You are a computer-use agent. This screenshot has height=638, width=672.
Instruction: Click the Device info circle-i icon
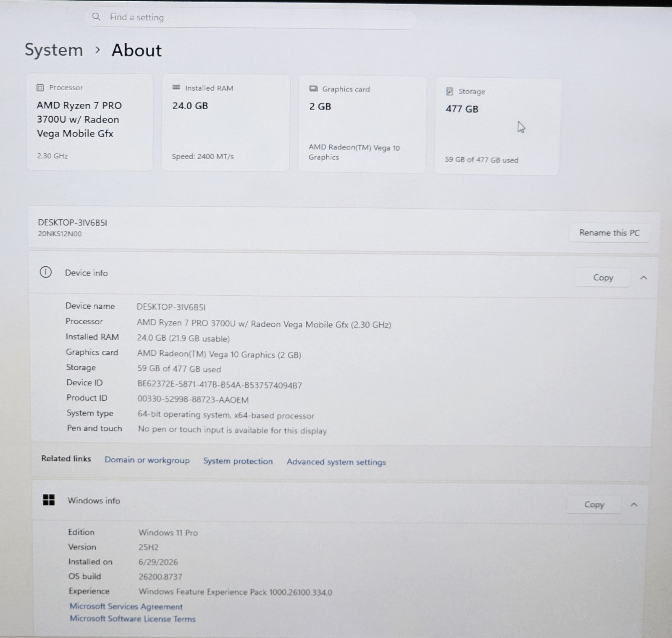(x=46, y=272)
